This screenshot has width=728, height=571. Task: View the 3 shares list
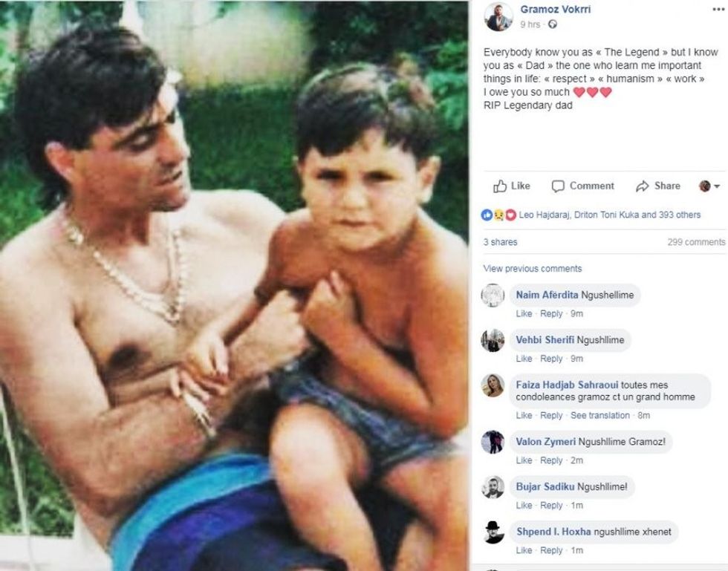pos(500,242)
